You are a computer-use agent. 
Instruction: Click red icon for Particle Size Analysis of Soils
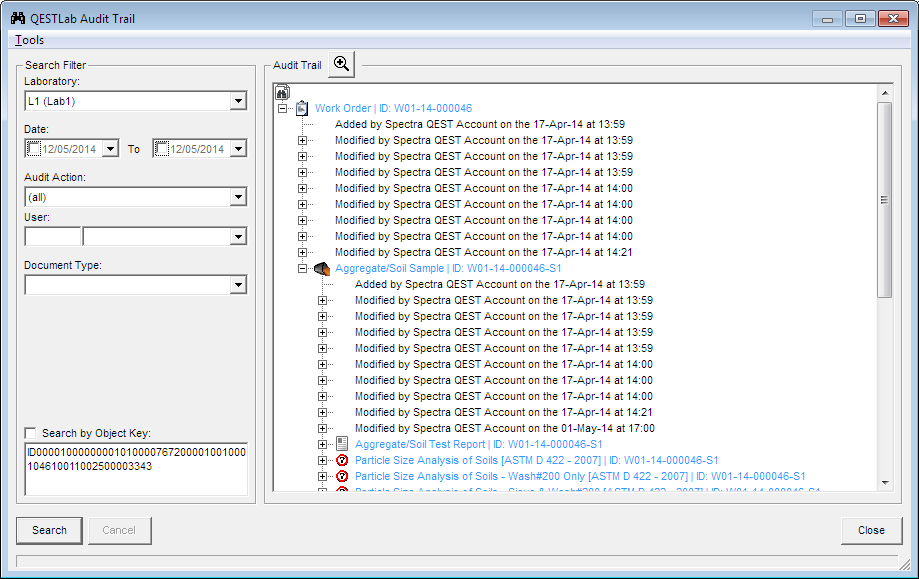click(x=342, y=460)
